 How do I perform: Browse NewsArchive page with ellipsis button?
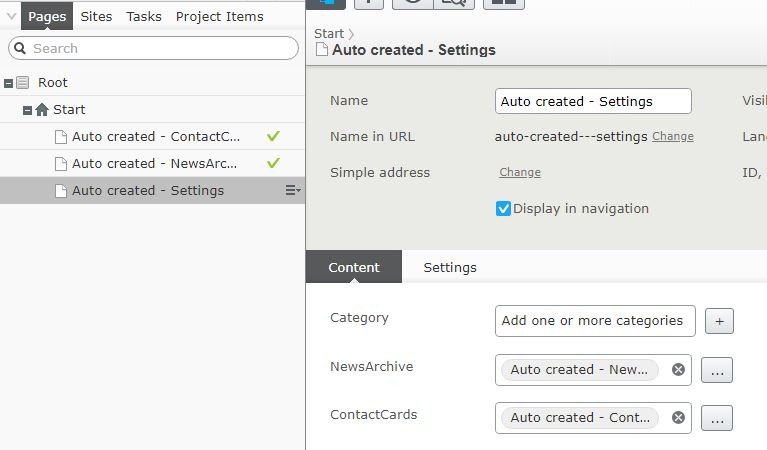(x=716, y=370)
